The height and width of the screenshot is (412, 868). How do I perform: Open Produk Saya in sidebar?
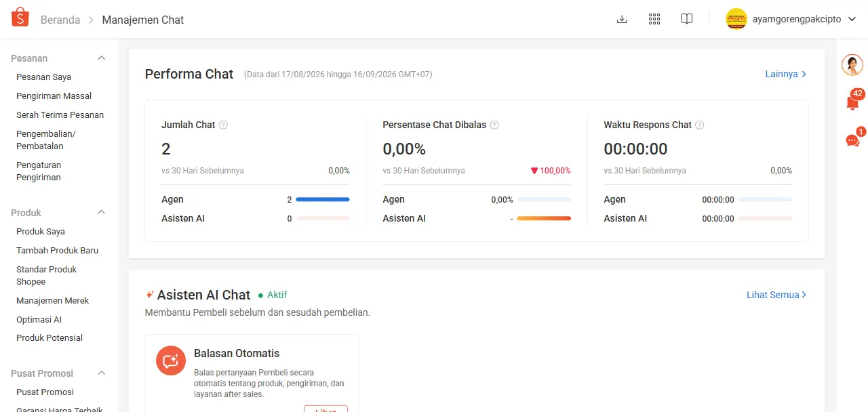[41, 232]
